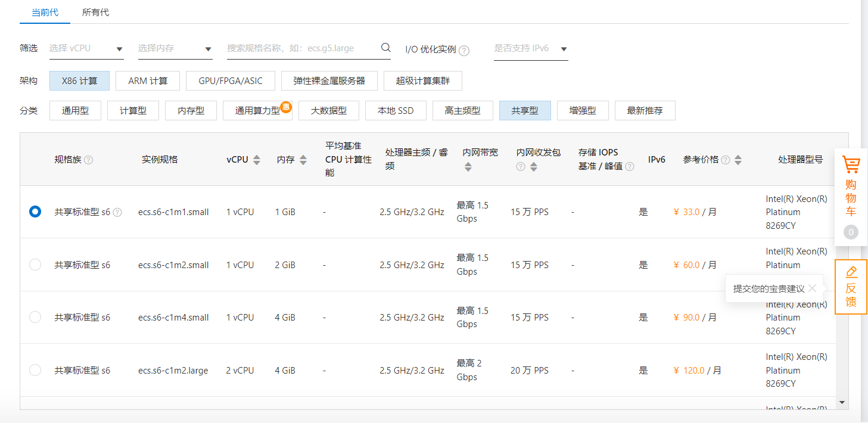Viewport: 868px width, 429px height.
Task: Sort by 内网收发包 column arrows
Action: [x=534, y=167]
